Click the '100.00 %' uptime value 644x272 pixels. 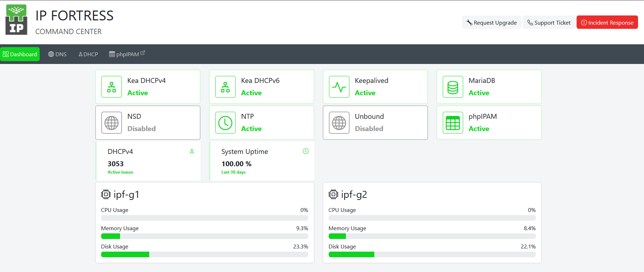(236, 164)
